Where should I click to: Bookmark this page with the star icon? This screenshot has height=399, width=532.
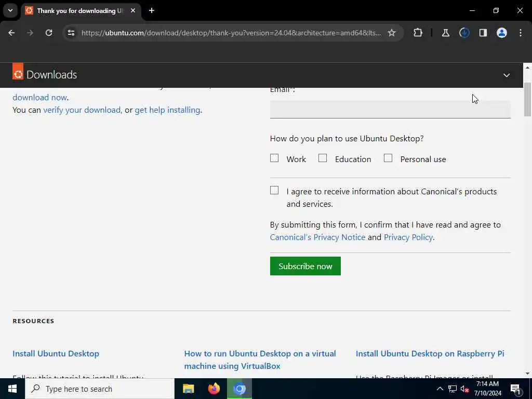[392, 33]
